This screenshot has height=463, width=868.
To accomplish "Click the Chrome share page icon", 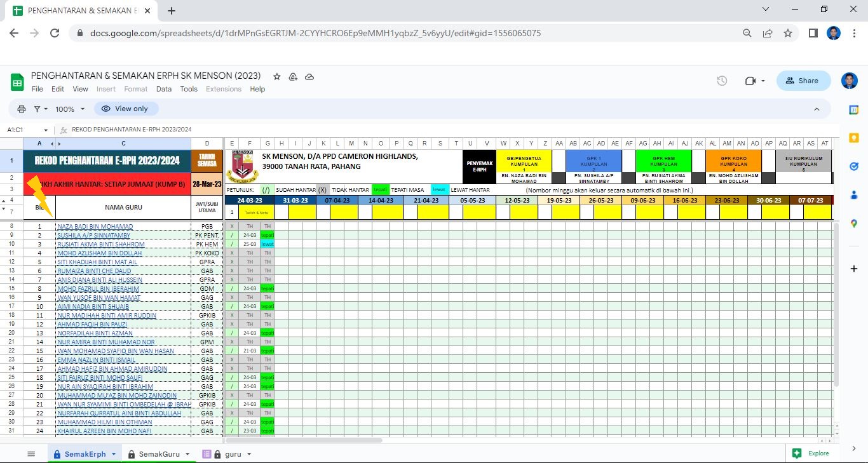I will pyautogui.click(x=768, y=33).
